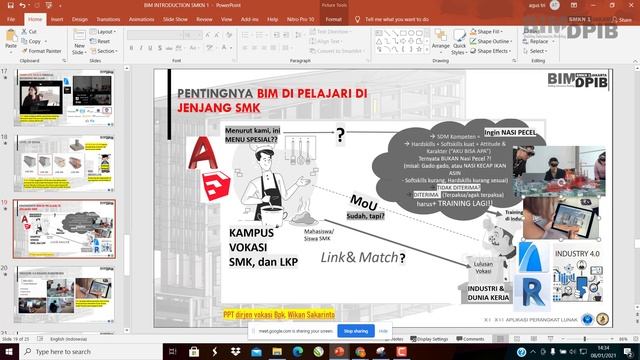
Task: Expand Drawing dialog launcher
Action: [x=514, y=60]
